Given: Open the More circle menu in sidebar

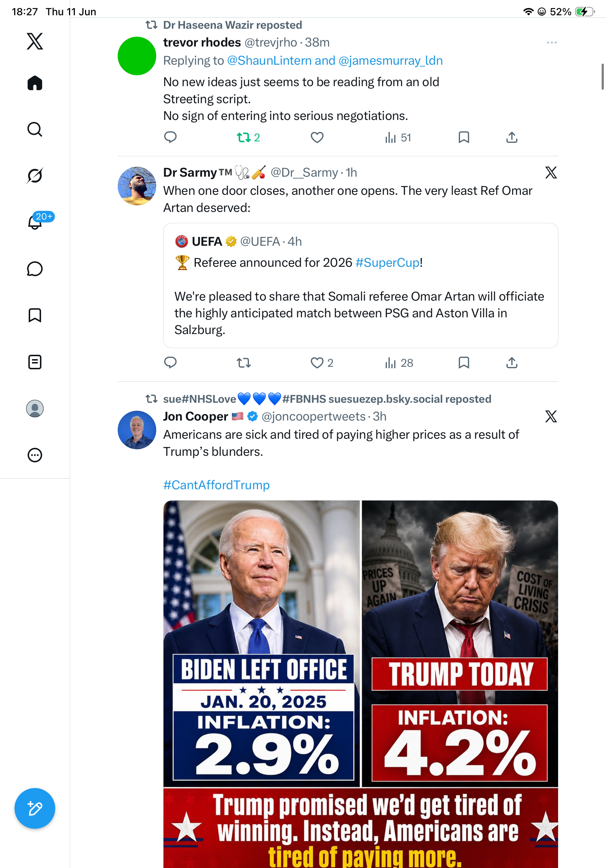Looking at the screenshot, I should click(x=35, y=455).
